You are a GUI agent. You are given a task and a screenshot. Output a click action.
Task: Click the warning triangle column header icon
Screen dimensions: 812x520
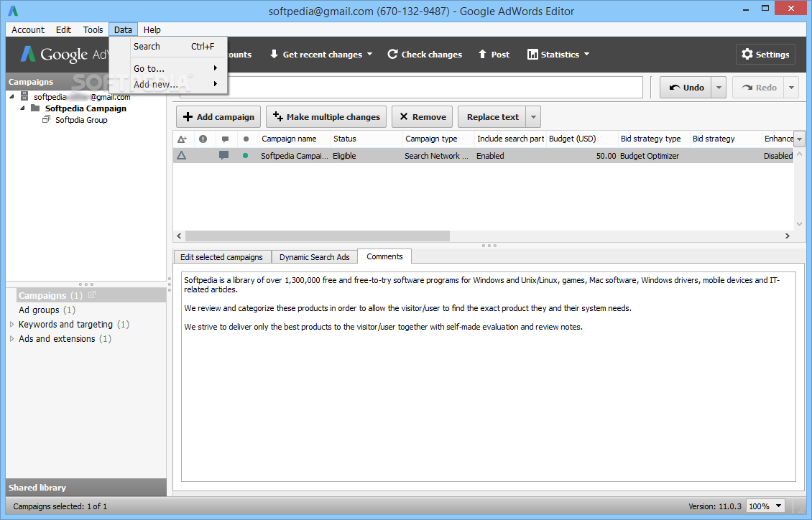182,139
